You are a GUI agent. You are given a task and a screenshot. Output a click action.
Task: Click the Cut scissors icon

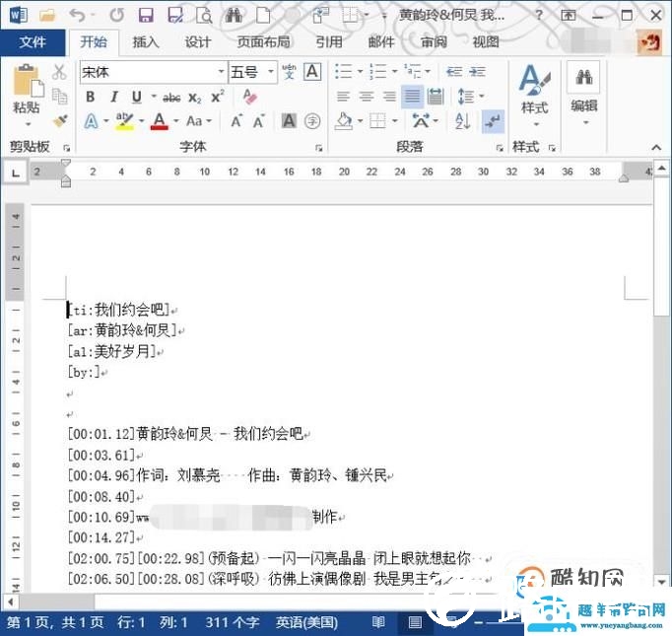[59, 72]
